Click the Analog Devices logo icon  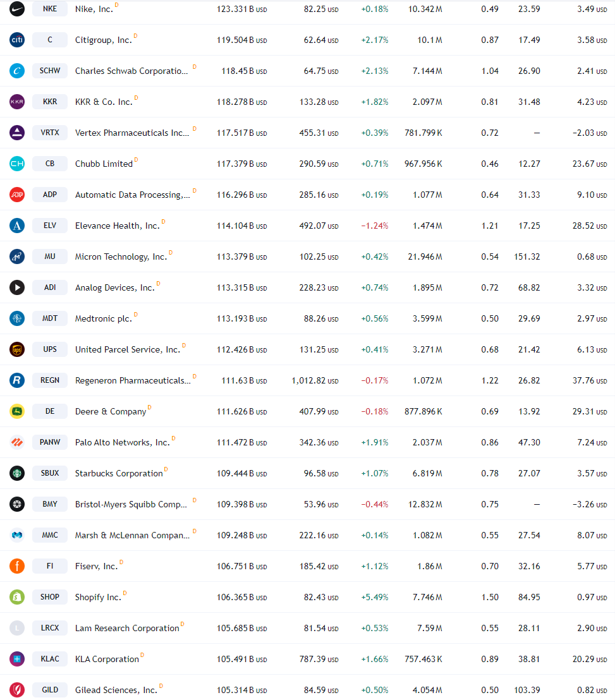point(17,287)
